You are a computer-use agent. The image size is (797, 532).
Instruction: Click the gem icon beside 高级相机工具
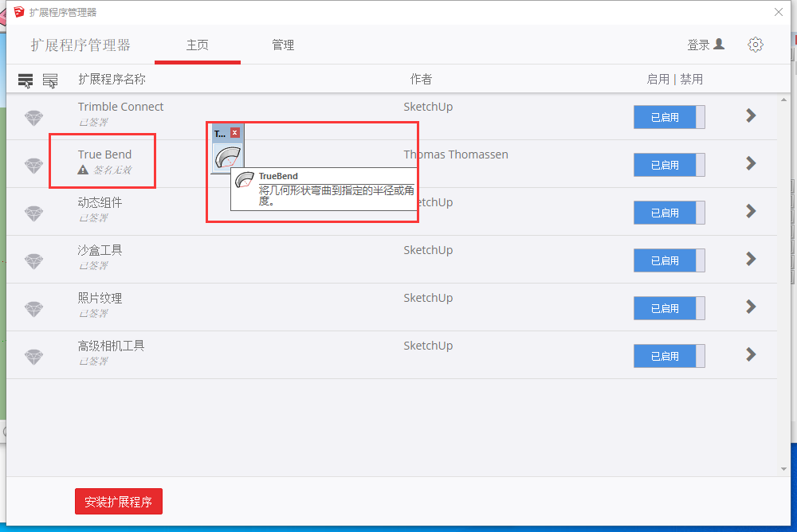coord(34,357)
